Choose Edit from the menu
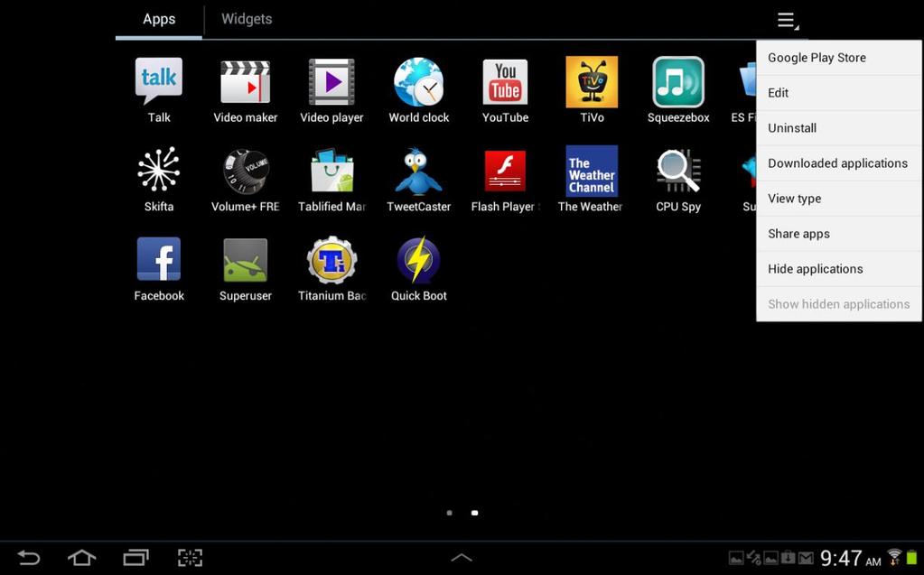The width and height of the screenshot is (924, 575). pyautogui.click(x=838, y=93)
